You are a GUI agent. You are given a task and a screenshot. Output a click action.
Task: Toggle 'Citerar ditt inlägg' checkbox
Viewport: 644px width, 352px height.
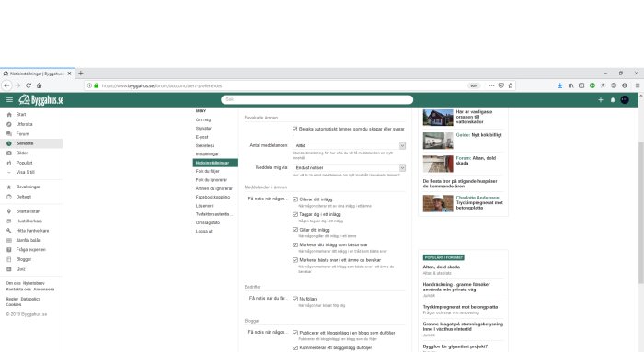(x=295, y=199)
